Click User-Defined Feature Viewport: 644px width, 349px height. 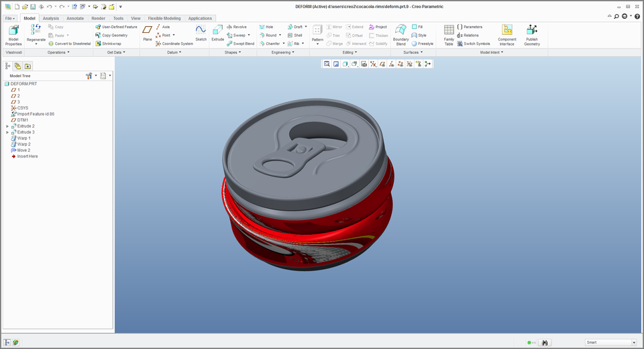116,27
